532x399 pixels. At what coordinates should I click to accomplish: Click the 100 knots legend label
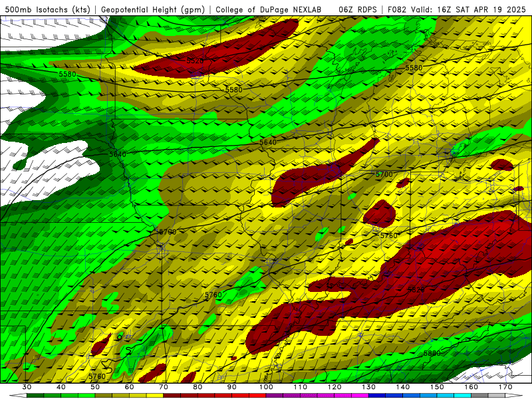tap(267, 387)
